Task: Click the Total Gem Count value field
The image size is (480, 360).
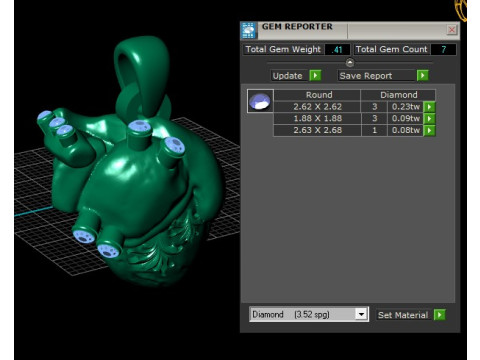Action: coord(443,50)
